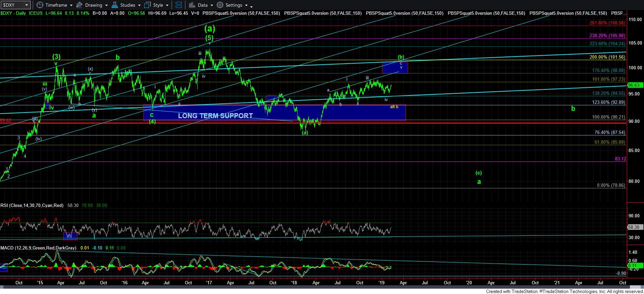The width and height of the screenshot is (644, 294).
Task: Click the Drawing pencil icon
Action: click(x=79, y=5)
